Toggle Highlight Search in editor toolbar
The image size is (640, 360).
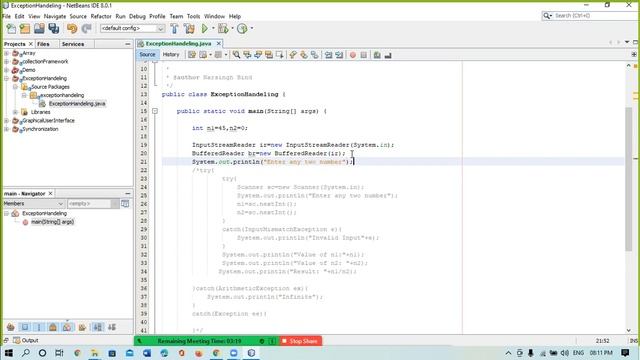pos(269,55)
